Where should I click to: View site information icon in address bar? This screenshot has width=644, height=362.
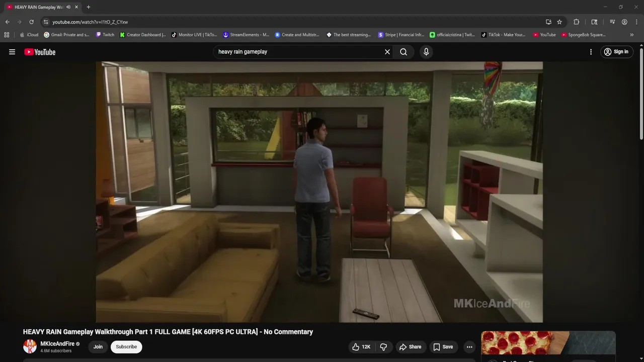pos(46,22)
